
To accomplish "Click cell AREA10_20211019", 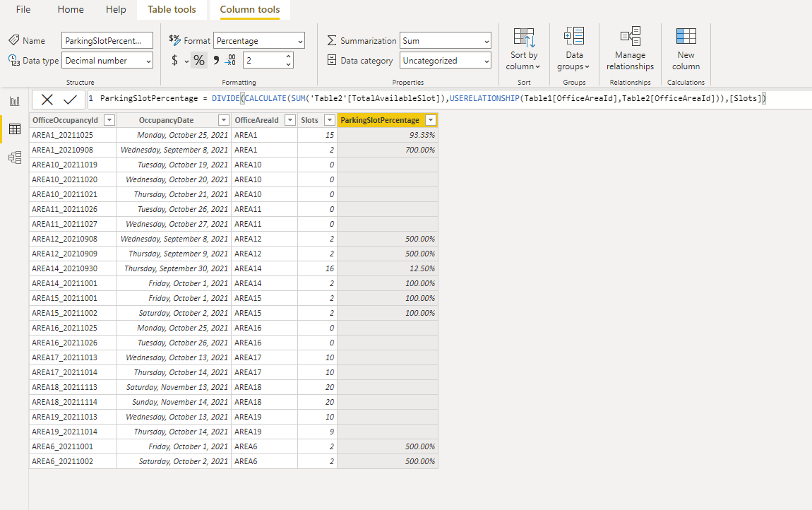I will click(x=73, y=165).
